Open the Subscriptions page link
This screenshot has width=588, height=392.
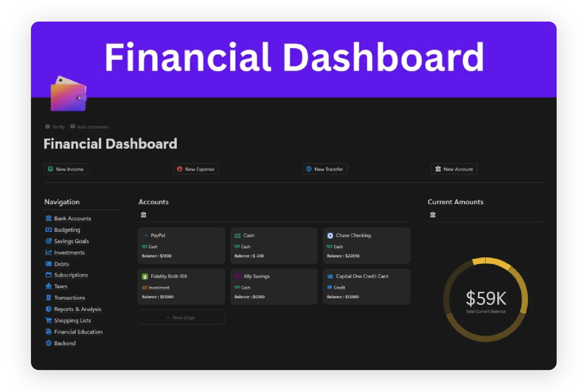(71, 275)
